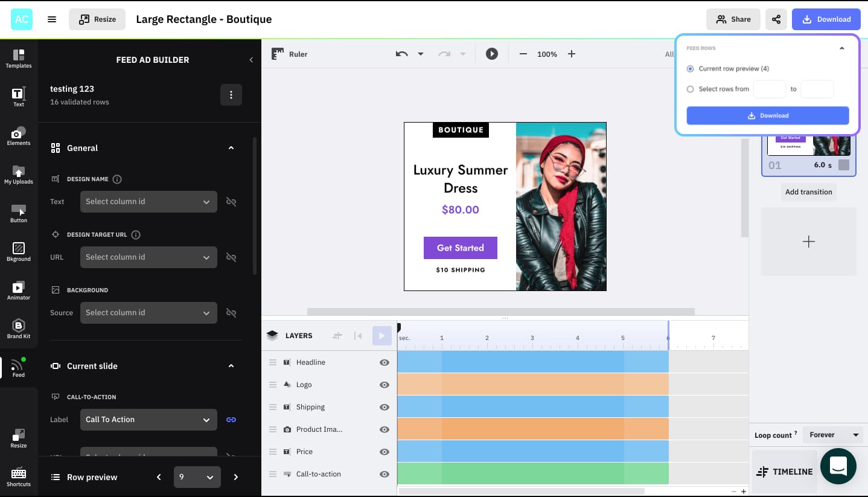Choose the Select rows from option
Viewport: 868px width, 497px height.
coord(690,89)
